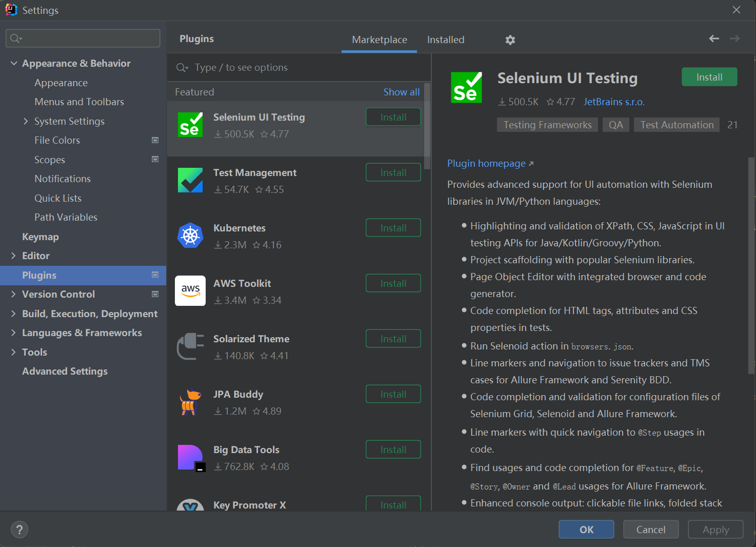Click the QA tag

coord(615,125)
